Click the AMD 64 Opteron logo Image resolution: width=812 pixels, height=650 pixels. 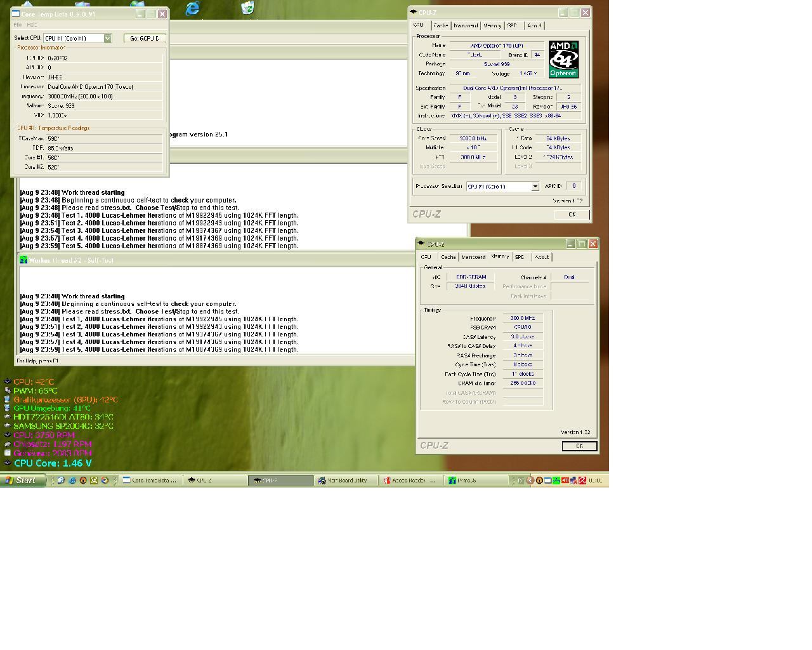[563, 59]
